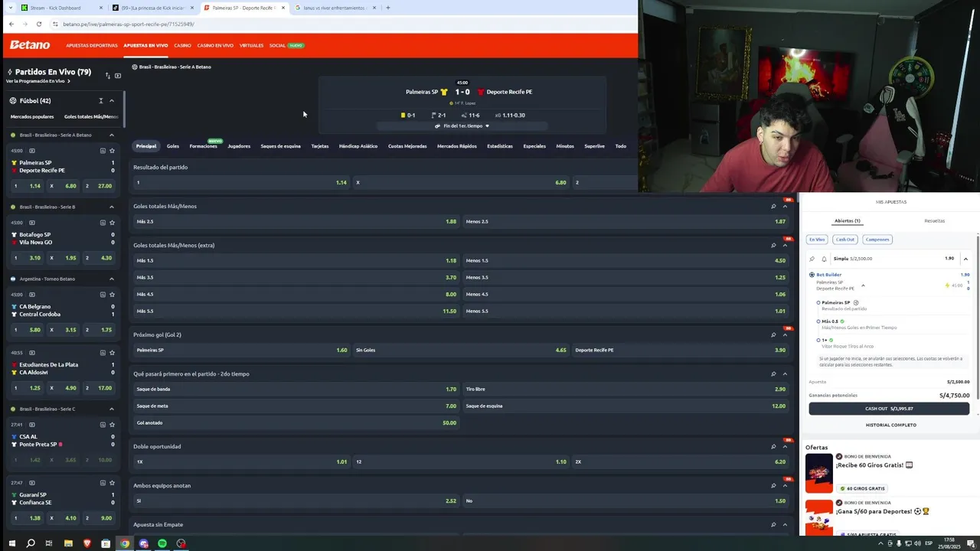Pin the Próximo gol market
The height and width of the screenshot is (551, 980).
[x=773, y=334]
